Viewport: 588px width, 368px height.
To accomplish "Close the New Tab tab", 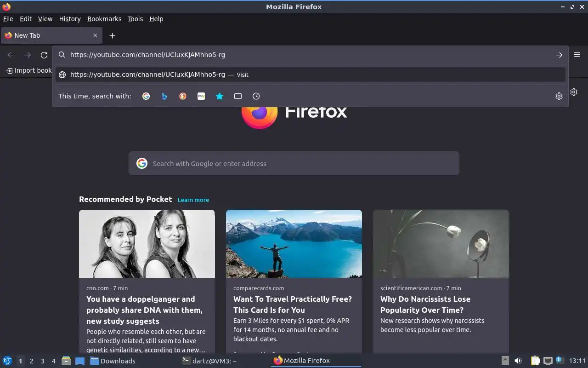I will click(95, 35).
